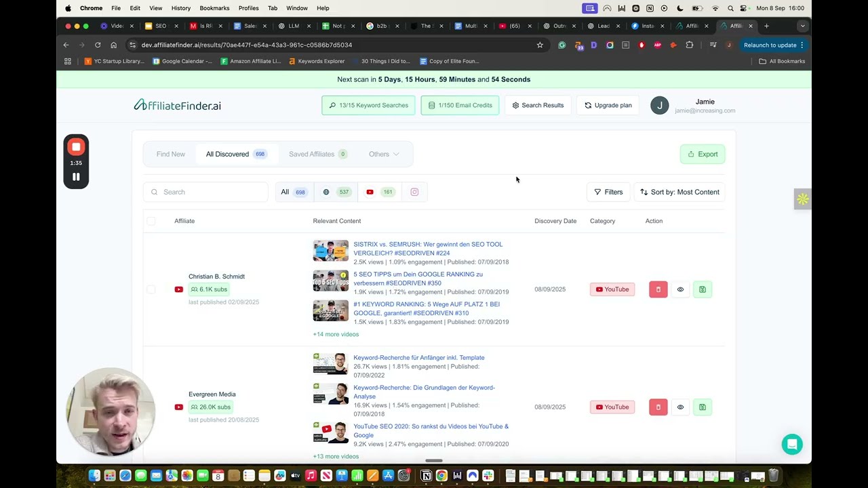Screen dimensions: 868x488
Task: Open bookmark apps grid icon
Action: point(67,61)
